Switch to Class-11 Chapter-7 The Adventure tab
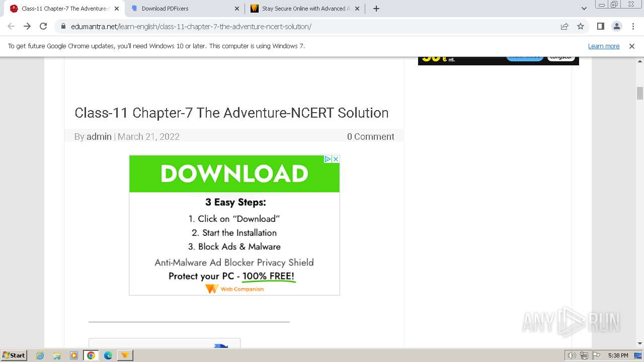The height and width of the screenshot is (362, 644). pos(65,9)
